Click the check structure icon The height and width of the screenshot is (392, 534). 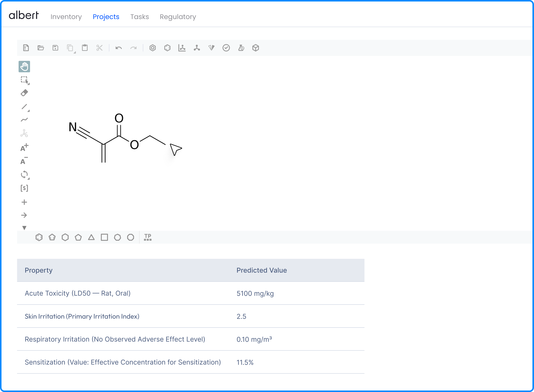tap(226, 48)
